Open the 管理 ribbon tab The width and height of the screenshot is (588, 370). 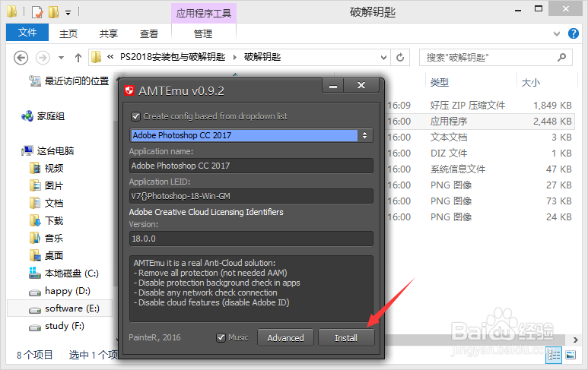(x=203, y=33)
